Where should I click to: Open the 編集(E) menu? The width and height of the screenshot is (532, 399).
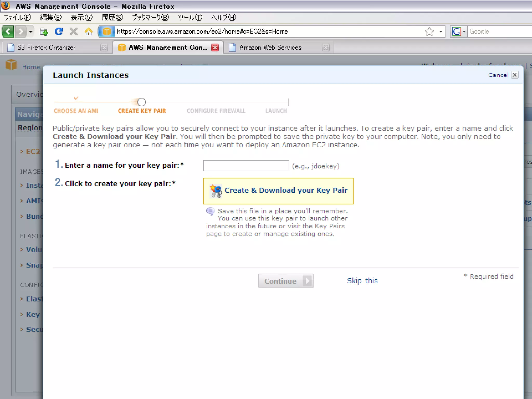tap(51, 17)
